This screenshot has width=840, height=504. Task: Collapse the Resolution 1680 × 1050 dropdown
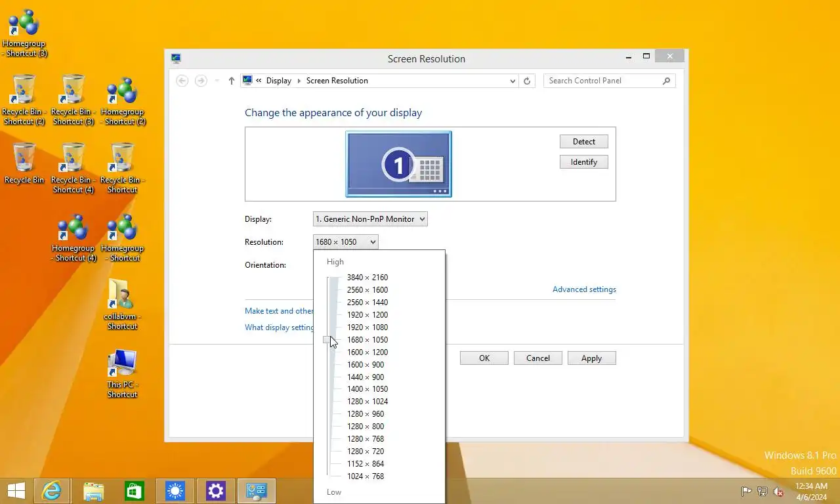pos(346,242)
